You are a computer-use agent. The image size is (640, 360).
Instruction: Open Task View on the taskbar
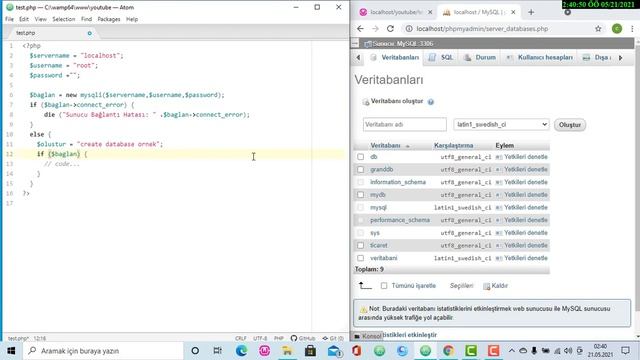pyautogui.click(x=218, y=351)
